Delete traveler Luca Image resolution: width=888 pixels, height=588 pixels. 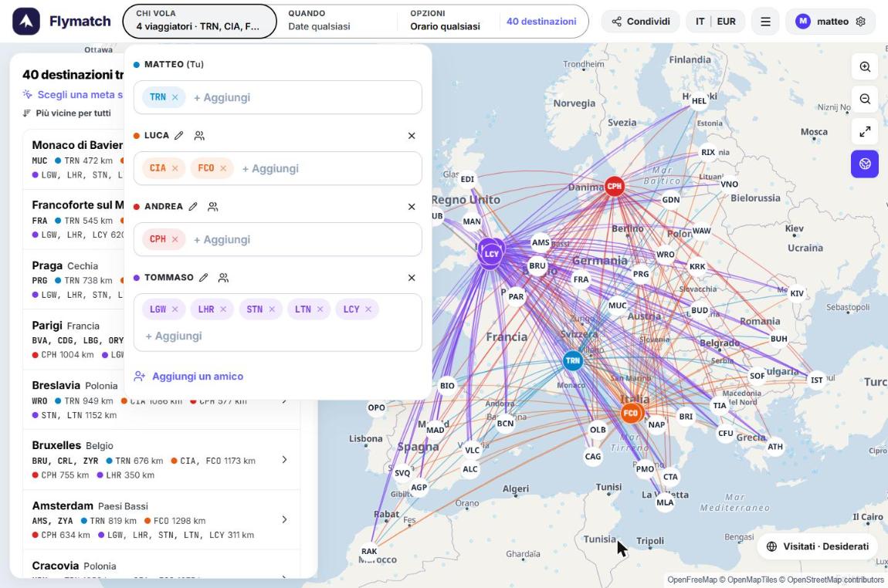pos(412,136)
